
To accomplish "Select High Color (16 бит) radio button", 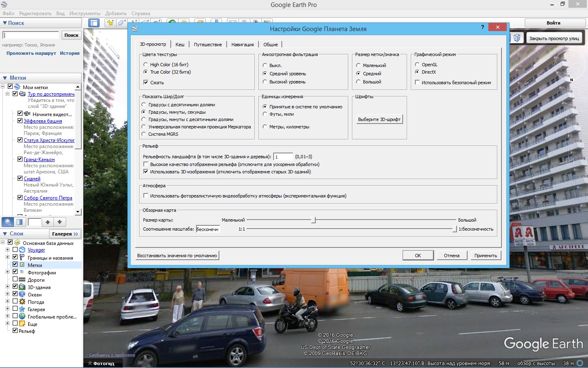I will pyautogui.click(x=146, y=65).
